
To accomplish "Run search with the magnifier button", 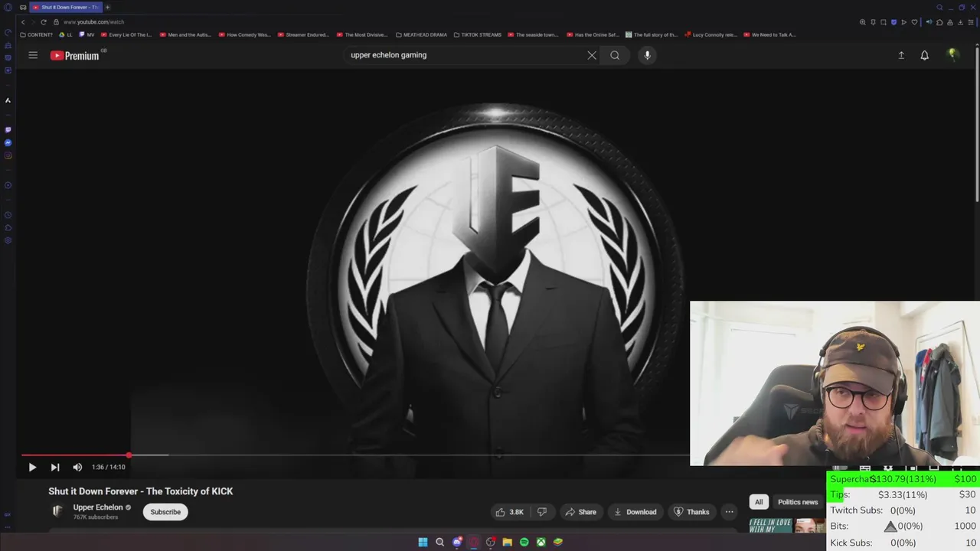I will click(615, 55).
